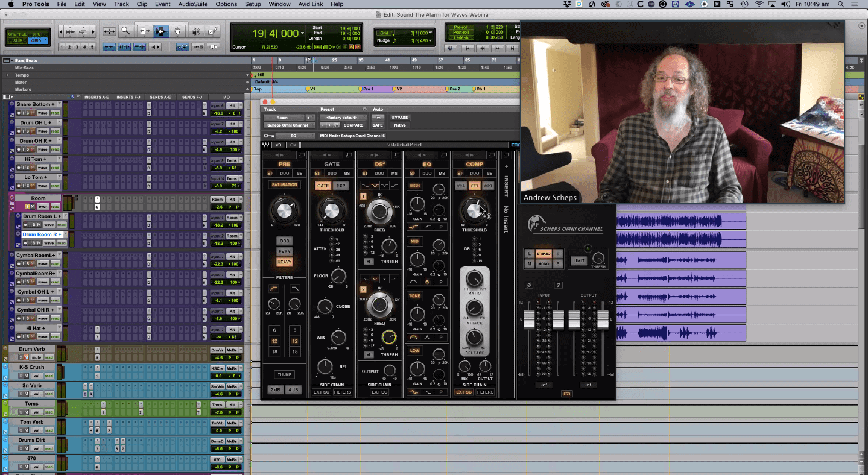Viewport: 868px width, 475px height.
Task: Open the Preset section round menu button
Action: point(364,109)
